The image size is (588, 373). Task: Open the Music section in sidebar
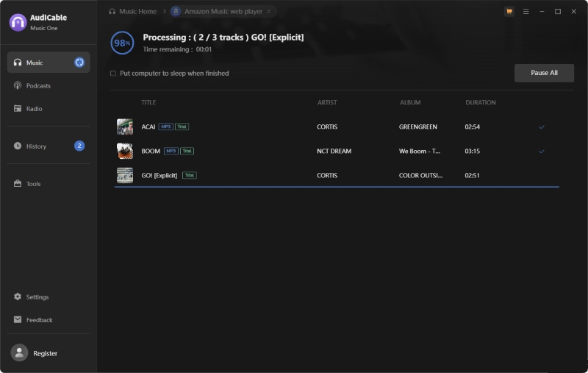[x=49, y=63]
